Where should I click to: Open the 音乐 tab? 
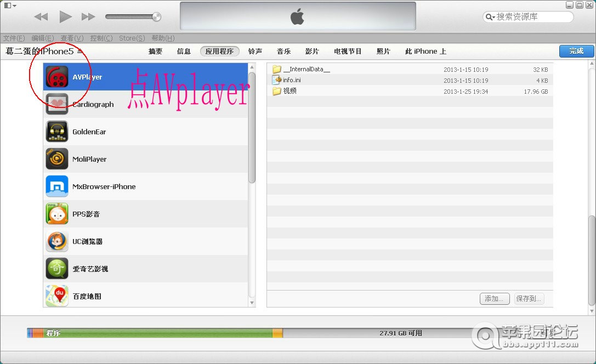[283, 52]
